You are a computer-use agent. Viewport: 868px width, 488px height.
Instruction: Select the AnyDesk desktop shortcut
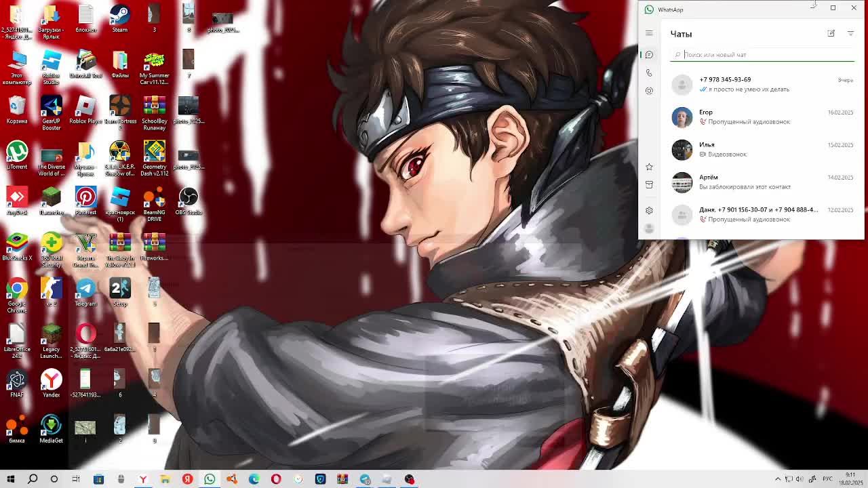(17, 201)
